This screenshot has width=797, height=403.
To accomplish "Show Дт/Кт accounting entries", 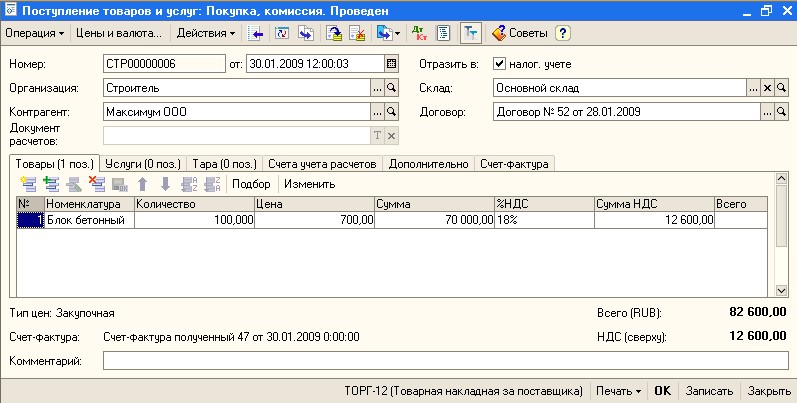I will click(419, 34).
